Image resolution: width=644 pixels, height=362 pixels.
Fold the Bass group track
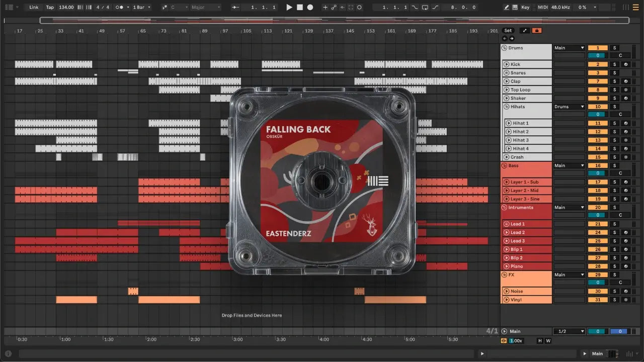point(504,166)
